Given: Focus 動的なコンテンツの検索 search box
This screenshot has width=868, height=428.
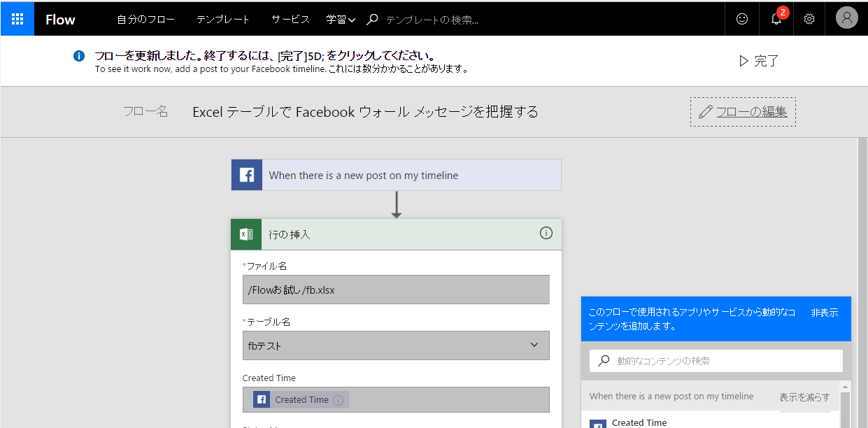Looking at the screenshot, I should [x=716, y=361].
